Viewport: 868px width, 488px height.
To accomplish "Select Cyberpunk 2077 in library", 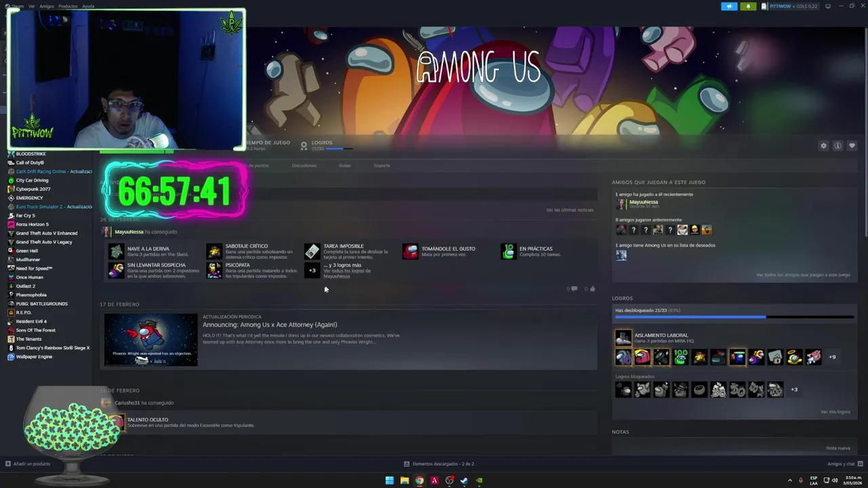I will coord(33,189).
